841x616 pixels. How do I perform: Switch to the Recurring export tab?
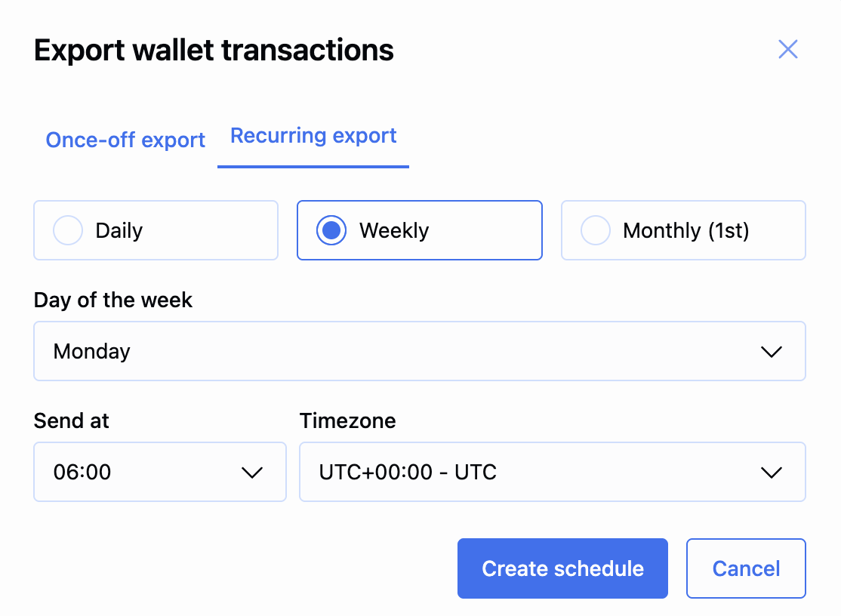[x=313, y=136]
